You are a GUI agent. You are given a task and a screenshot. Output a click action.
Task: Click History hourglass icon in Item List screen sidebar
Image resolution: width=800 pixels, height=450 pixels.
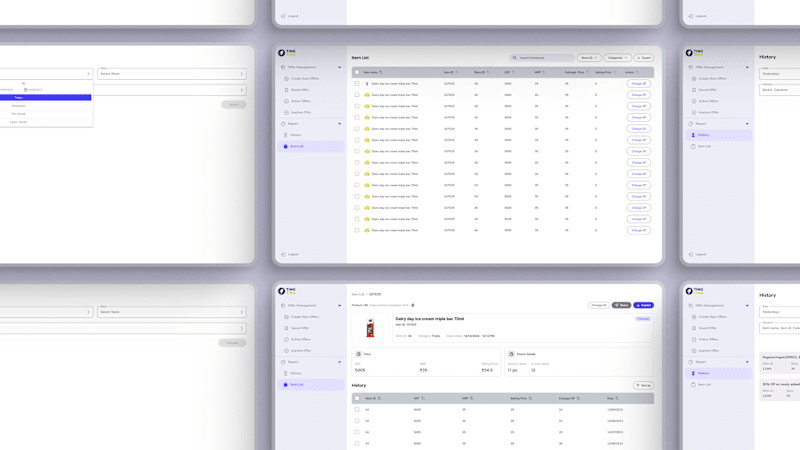[x=286, y=135]
